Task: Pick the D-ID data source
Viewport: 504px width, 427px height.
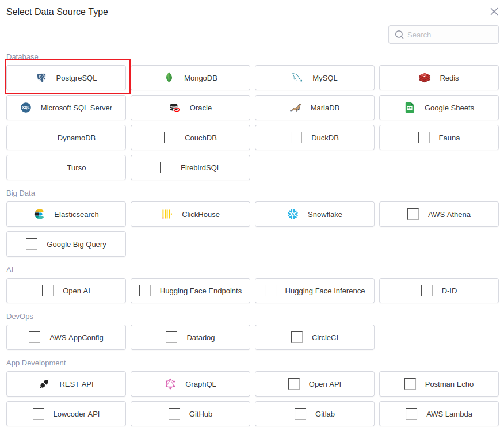Action: click(x=439, y=291)
